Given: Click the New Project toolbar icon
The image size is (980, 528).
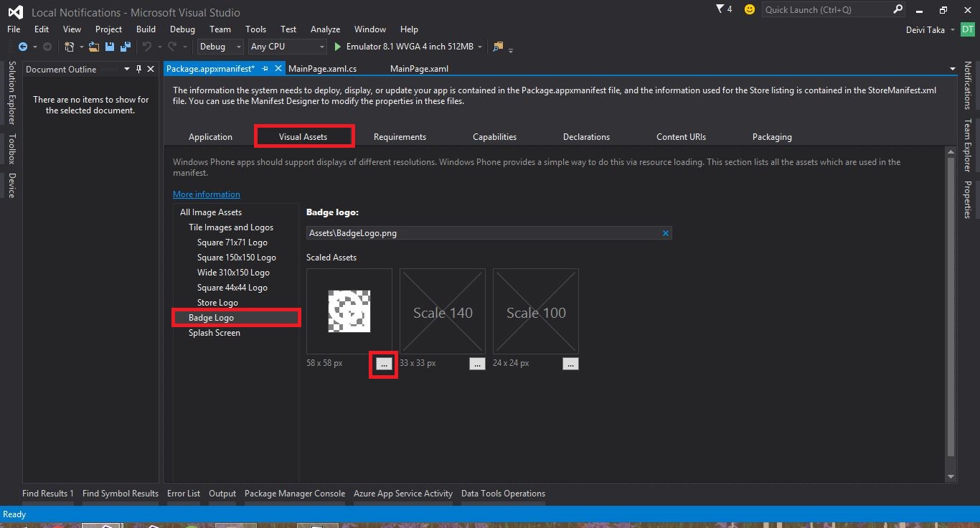Looking at the screenshot, I should tap(69, 47).
